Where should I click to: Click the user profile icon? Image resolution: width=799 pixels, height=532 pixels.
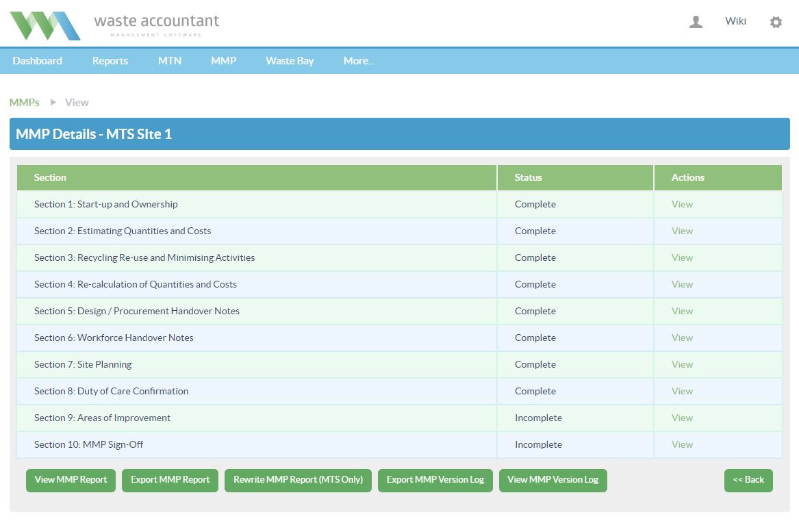coord(696,22)
